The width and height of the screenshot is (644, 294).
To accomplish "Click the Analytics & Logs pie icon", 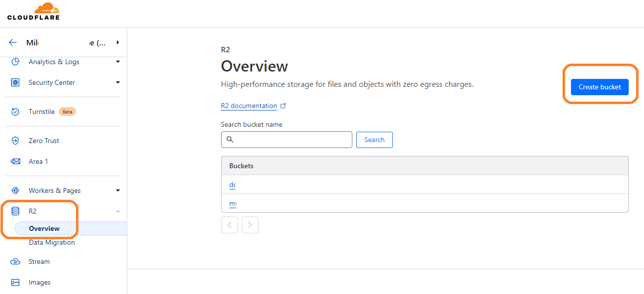I will pos(15,62).
